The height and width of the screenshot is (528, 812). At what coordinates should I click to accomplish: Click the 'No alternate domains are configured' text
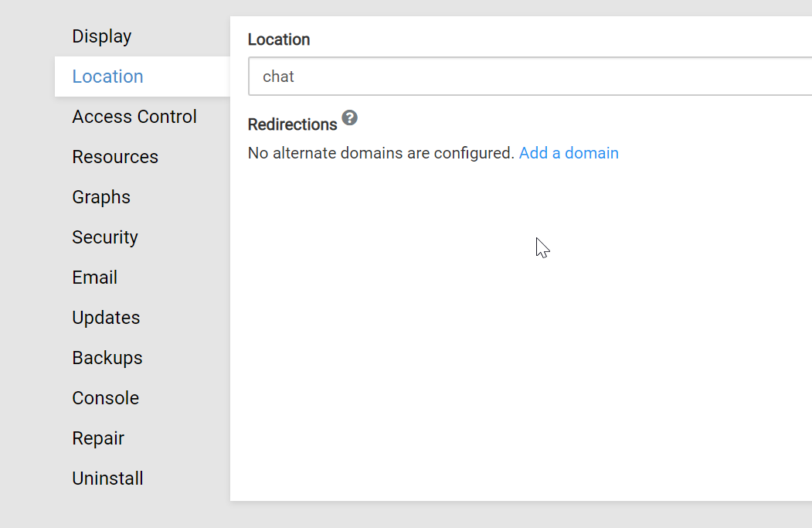point(381,153)
